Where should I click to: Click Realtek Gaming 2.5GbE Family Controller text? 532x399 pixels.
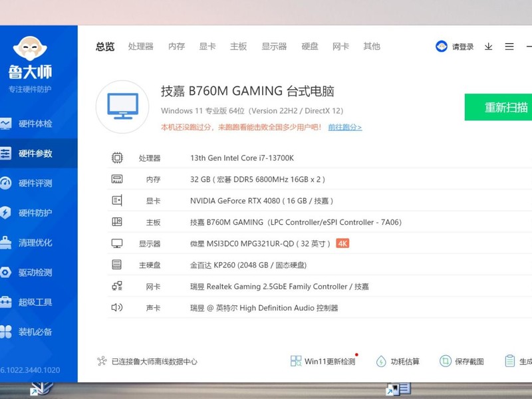(x=279, y=287)
